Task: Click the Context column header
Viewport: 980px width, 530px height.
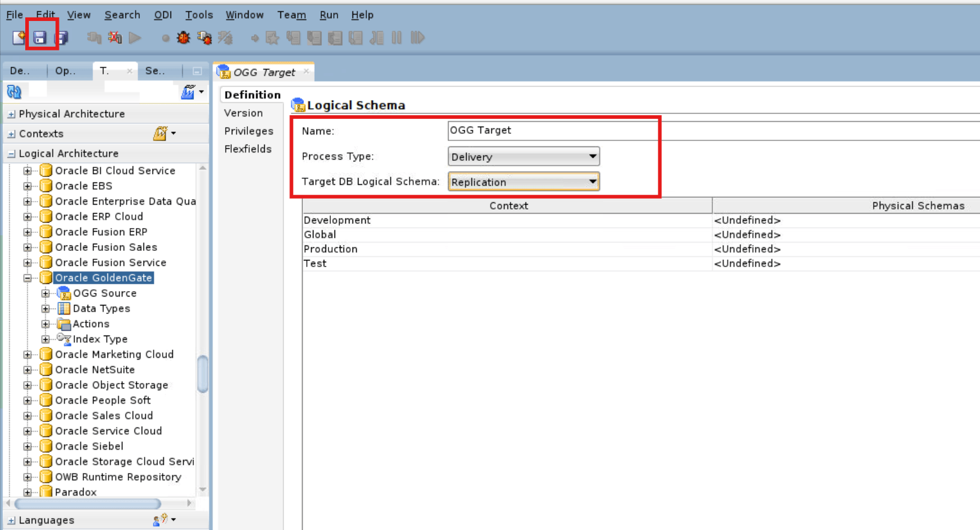Action: click(x=507, y=205)
